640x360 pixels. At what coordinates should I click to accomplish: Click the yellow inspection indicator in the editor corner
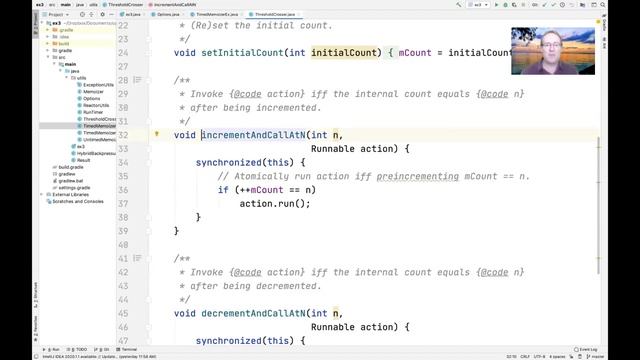598,22
